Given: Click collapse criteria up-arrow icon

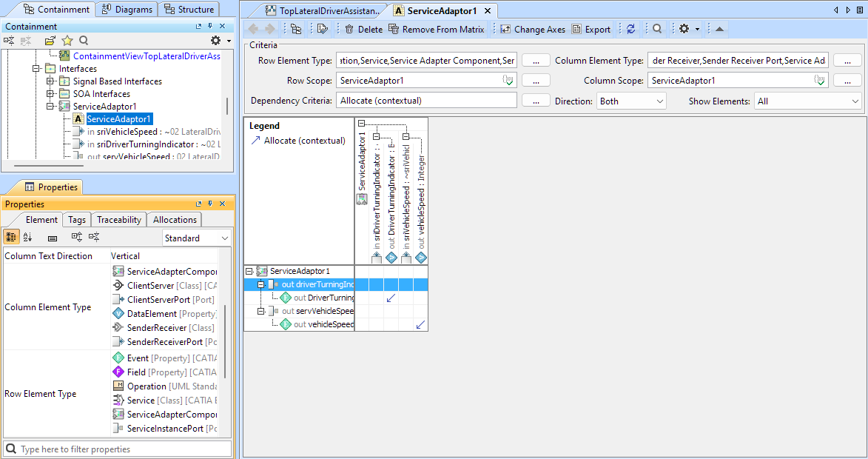Looking at the screenshot, I should pyautogui.click(x=720, y=29).
